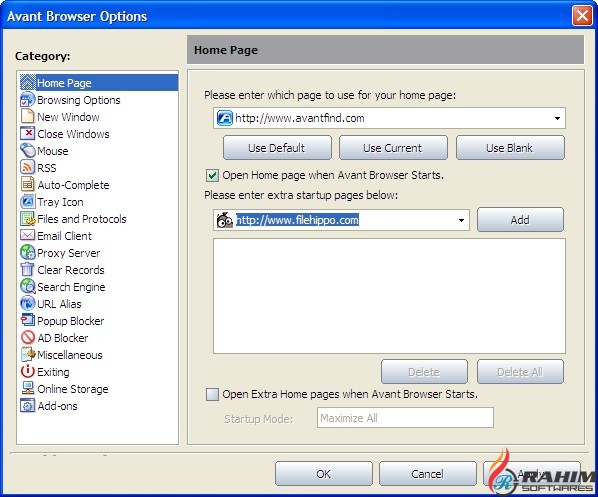The height and width of the screenshot is (497, 598).
Task: Click the Browsing Options category icon
Action: [27, 100]
